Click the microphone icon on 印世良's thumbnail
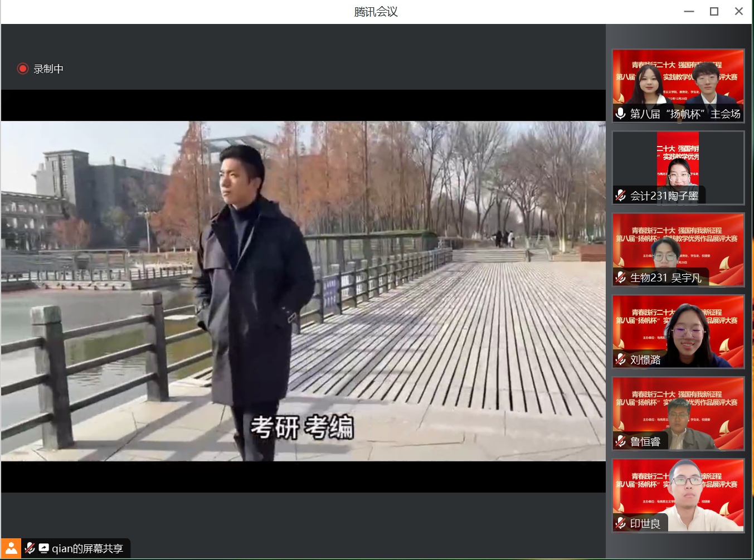 tap(620, 523)
